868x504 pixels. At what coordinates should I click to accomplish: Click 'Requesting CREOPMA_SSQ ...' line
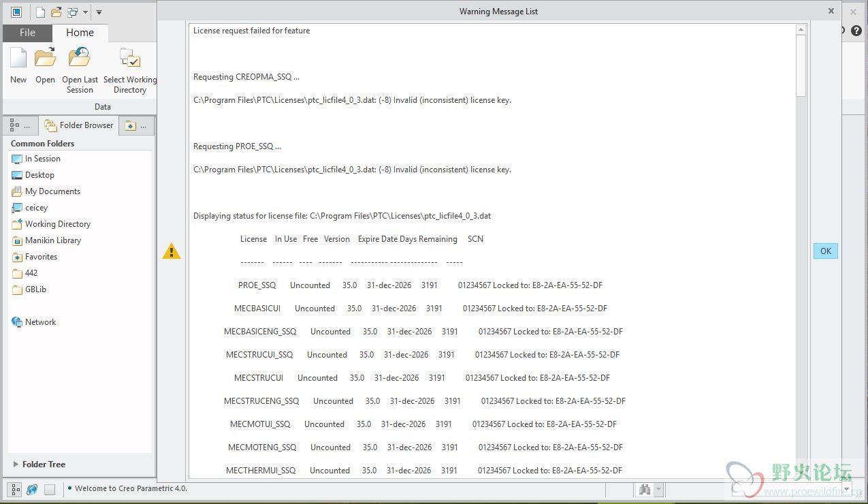pos(246,77)
